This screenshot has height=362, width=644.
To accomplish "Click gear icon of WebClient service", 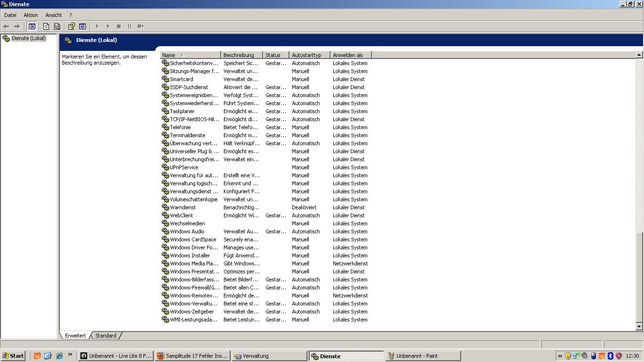I will 165,215.
